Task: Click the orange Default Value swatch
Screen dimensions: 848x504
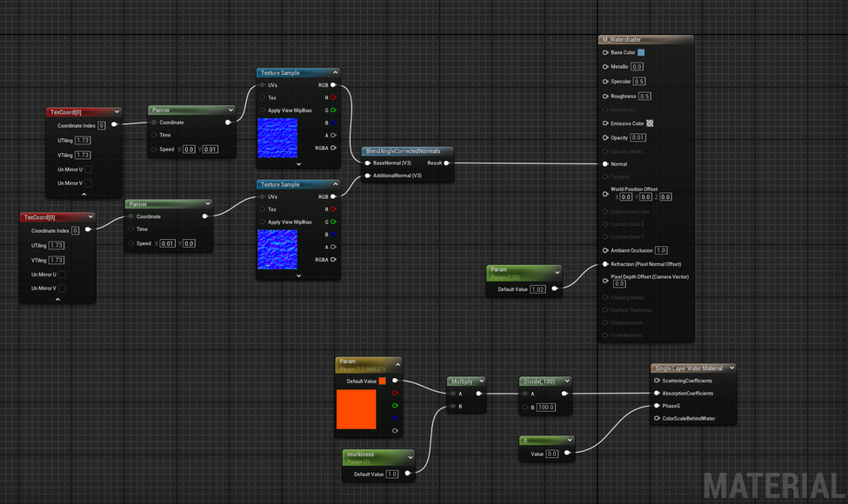Action: (383, 381)
